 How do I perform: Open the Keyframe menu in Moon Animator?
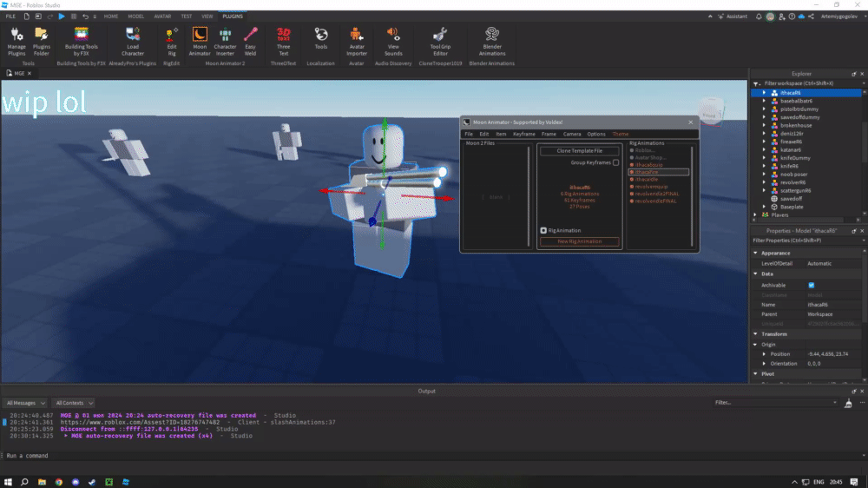click(x=523, y=134)
